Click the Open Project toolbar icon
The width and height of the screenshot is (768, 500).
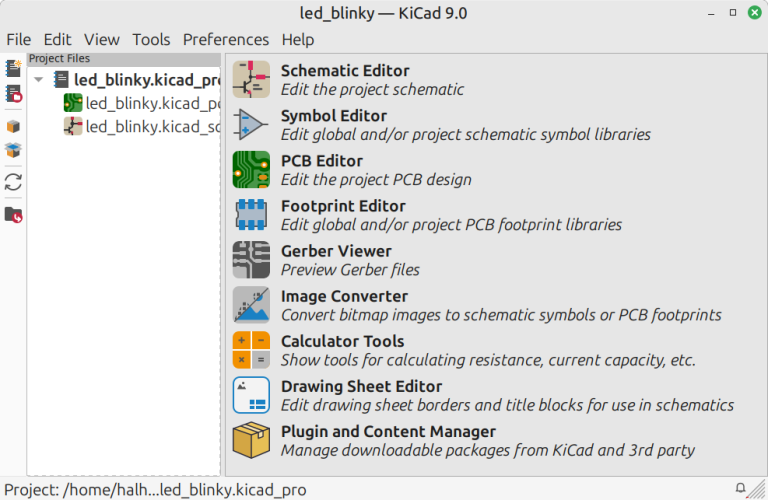tap(14, 95)
